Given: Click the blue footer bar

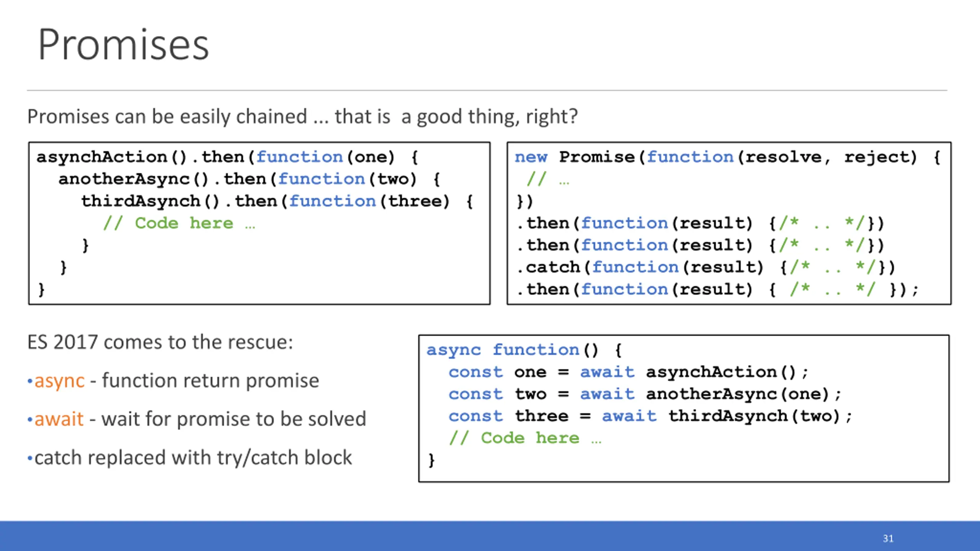Looking at the screenshot, I should [490, 536].
